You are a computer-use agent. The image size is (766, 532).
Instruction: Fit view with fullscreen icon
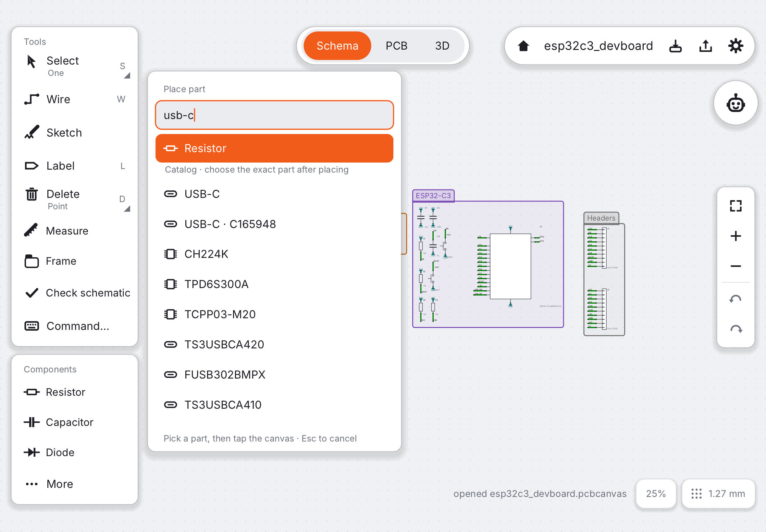point(736,206)
